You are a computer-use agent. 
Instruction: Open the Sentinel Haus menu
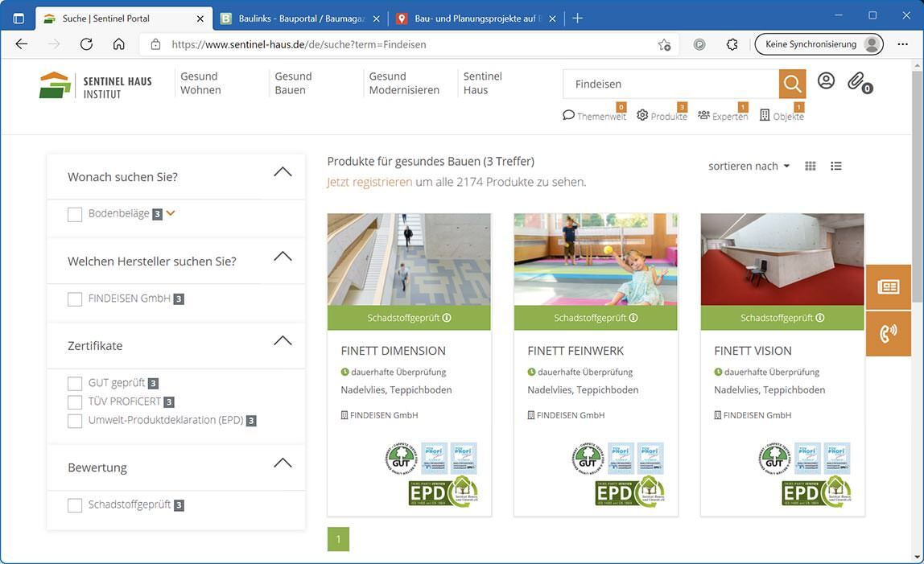(482, 83)
